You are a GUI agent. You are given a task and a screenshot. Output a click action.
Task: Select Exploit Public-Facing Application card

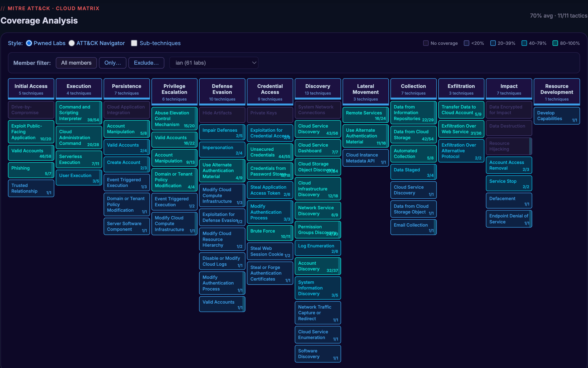coord(31,132)
